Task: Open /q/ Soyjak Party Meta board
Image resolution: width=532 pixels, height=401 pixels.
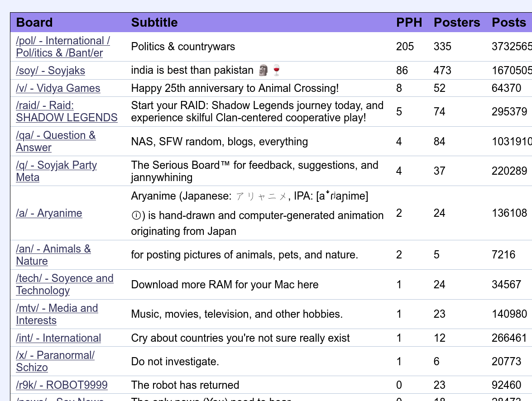Action: 56,171
